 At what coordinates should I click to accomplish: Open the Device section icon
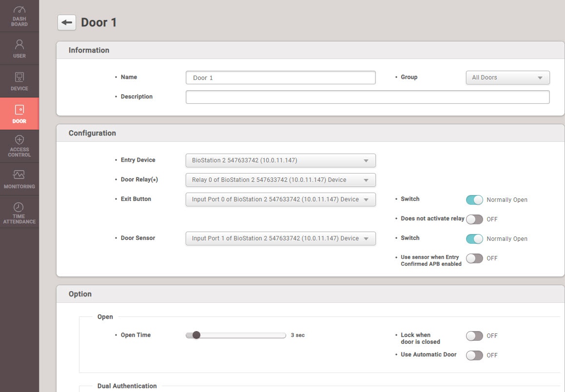click(19, 77)
